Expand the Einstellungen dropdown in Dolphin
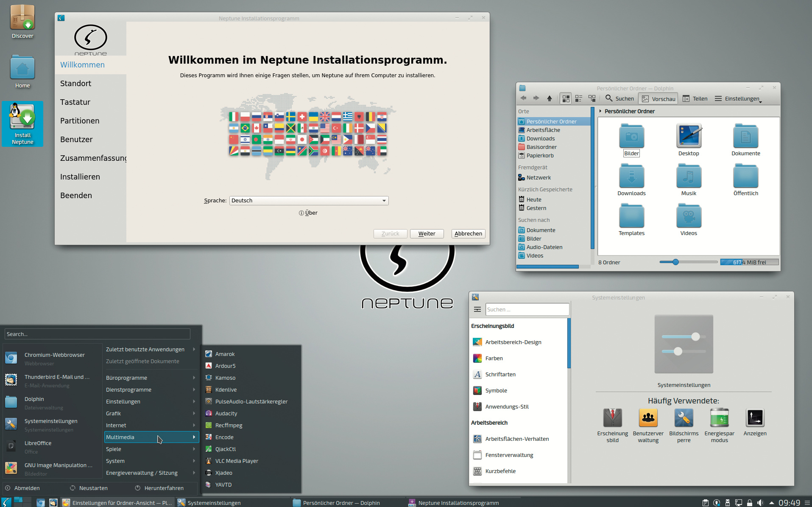Image resolution: width=812 pixels, height=507 pixels. [x=738, y=98]
